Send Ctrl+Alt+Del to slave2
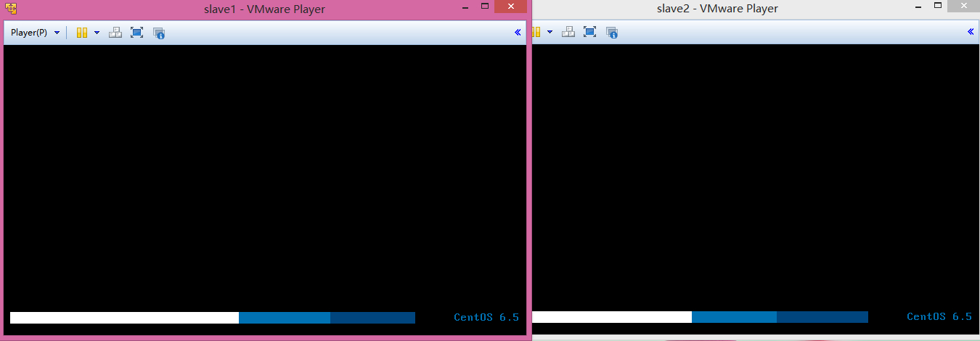 [568, 33]
